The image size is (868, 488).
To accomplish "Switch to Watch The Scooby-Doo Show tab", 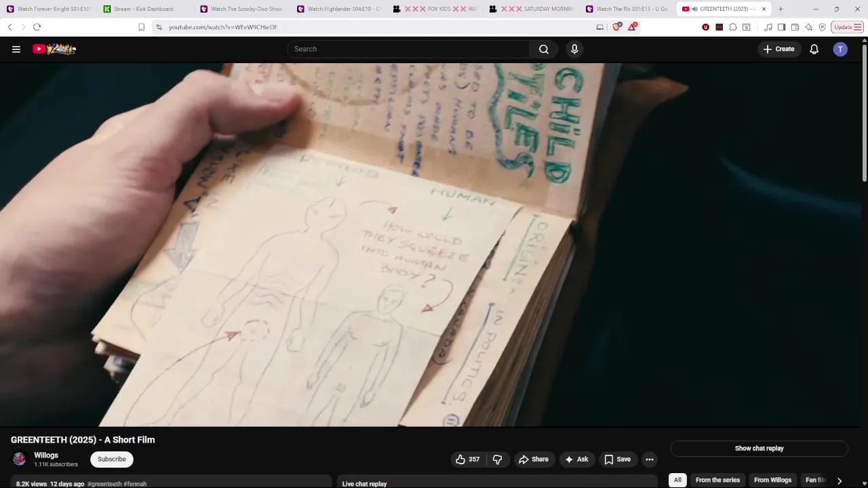I will 242,9.
